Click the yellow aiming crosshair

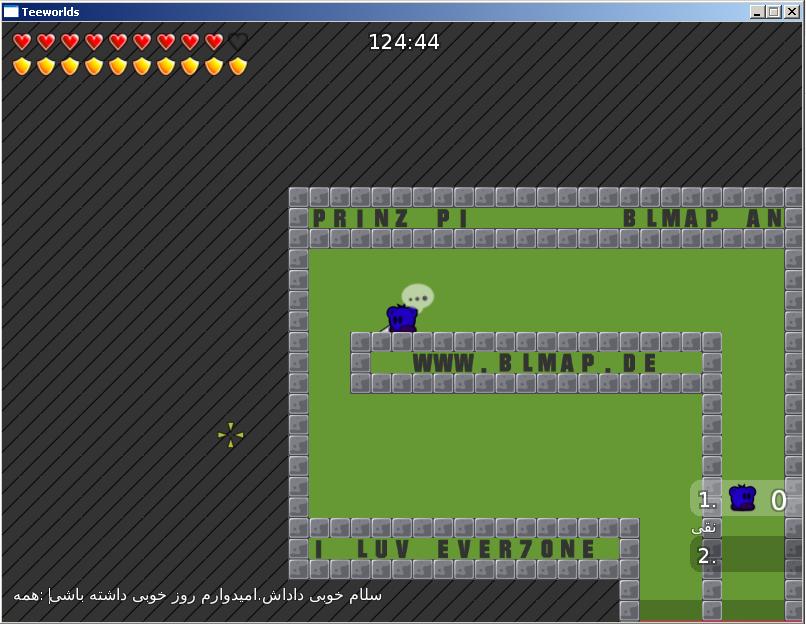click(230, 435)
